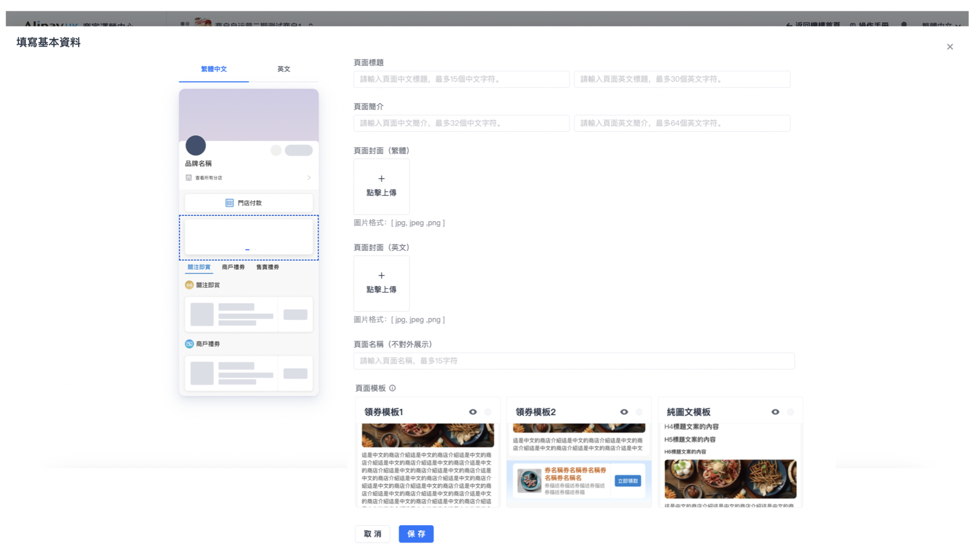Select the 繁體中文 preview tab

214,69
